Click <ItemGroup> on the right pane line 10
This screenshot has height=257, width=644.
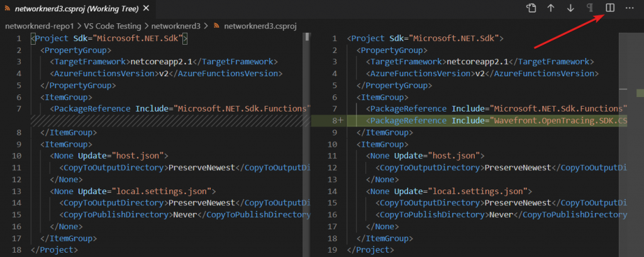[382, 144]
